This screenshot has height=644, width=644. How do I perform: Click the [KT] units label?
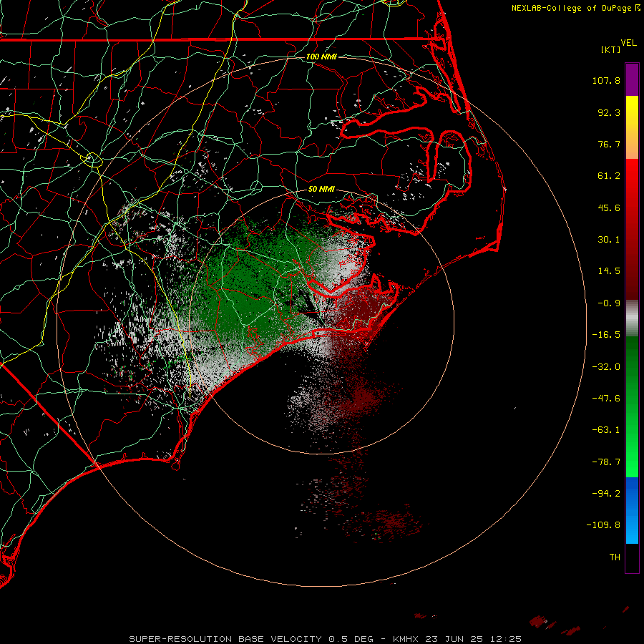click(611, 49)
